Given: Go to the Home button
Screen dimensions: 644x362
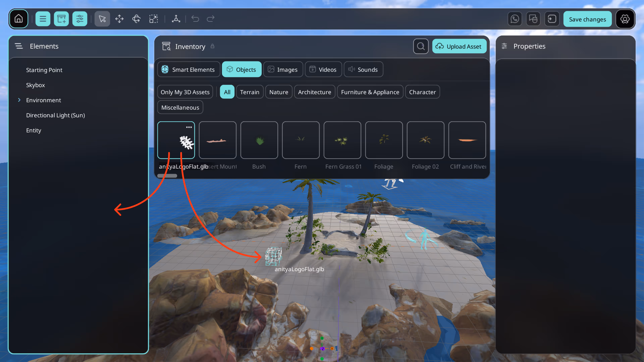Looking at the screenshot, I should click(x=19, y=19).
